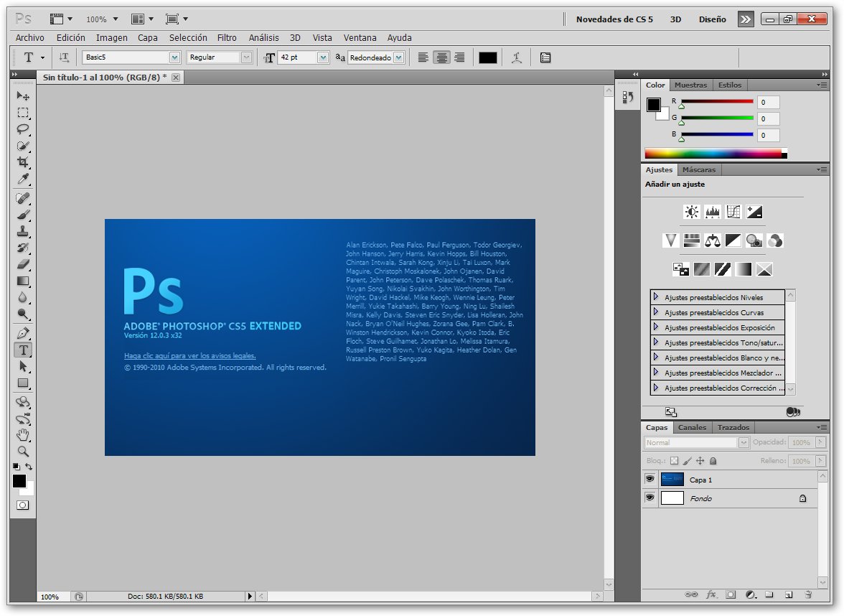Select the Zoom magnifier tool

pyautogui.click(x=23, y=452)
